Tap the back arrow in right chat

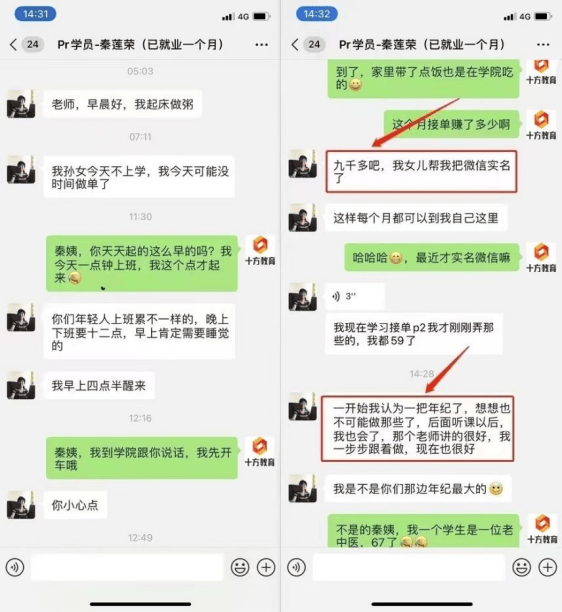[x=295, y=44]
